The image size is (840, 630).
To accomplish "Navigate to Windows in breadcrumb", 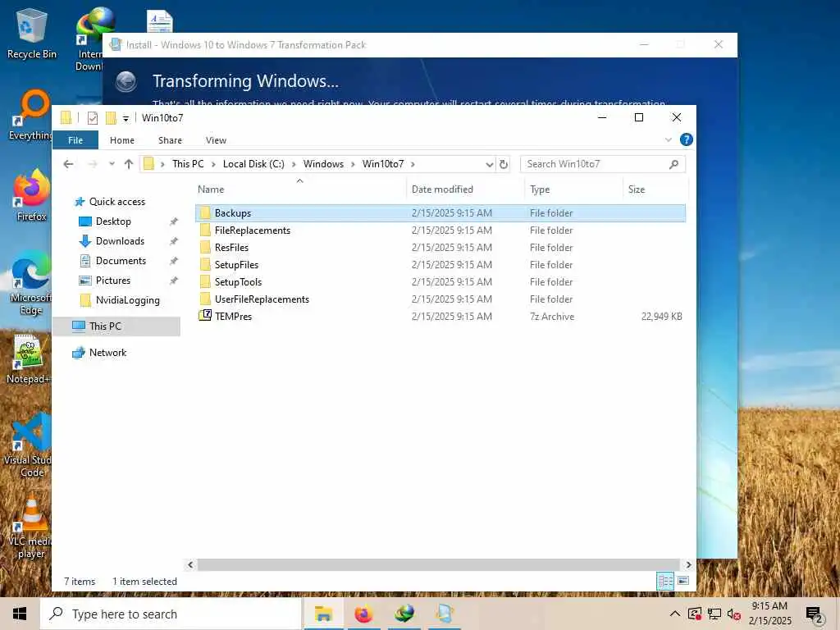I will (x=323, y=164).
